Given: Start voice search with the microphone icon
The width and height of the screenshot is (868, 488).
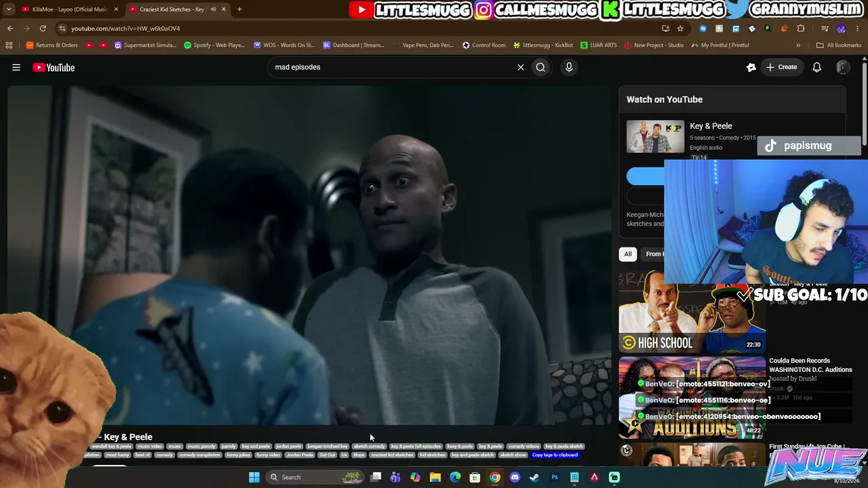Looking at the screenshot, I should (569, 67).
